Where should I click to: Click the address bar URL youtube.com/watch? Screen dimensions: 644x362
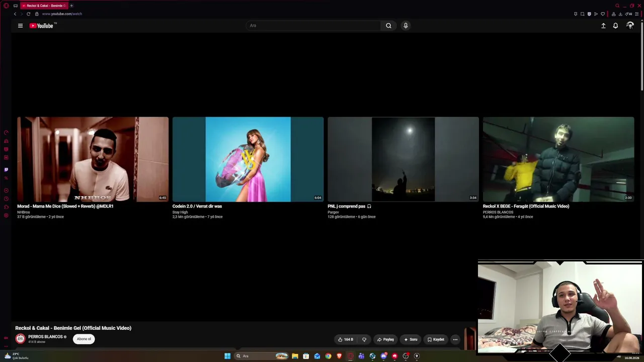tap(62, 14)
